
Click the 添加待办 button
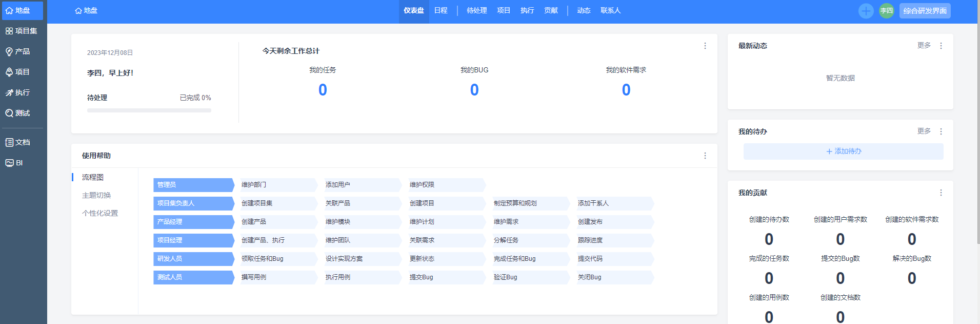tap(844, 151)
